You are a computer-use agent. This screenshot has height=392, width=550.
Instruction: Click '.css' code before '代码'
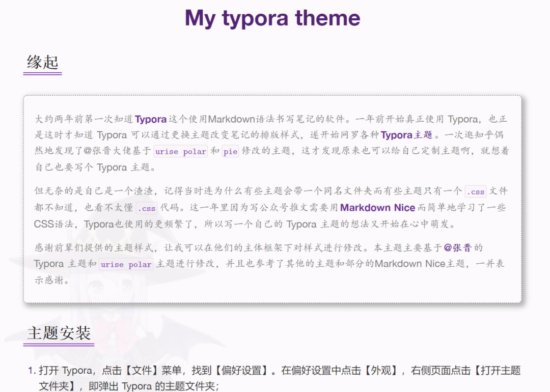[147, 208]
